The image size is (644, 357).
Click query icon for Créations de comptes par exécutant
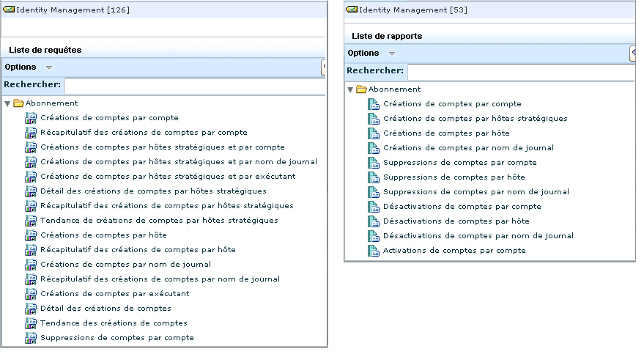click(31, 294)
